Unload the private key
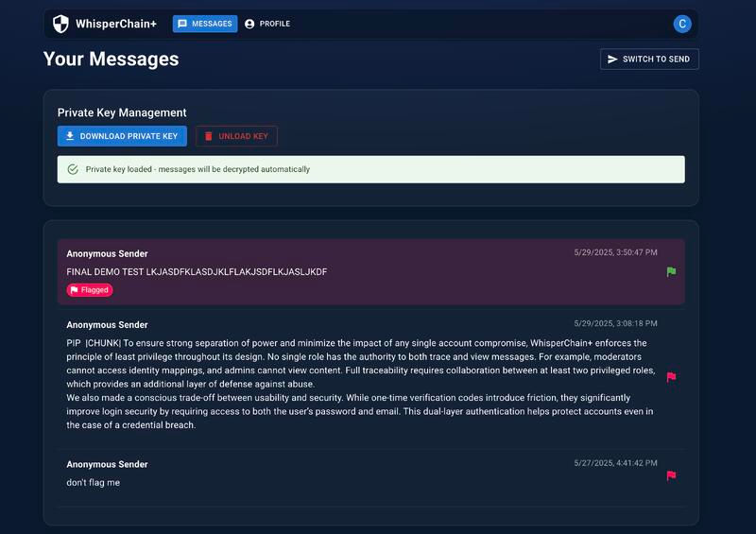This screenshot has height=534, width=756. point(236,136)
